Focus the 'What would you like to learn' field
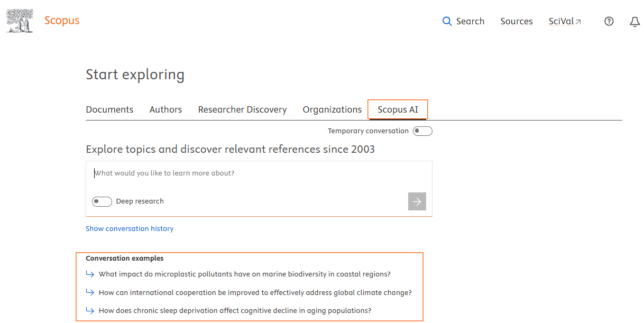Viewport: 644px width, 323px height. point(259,173)
